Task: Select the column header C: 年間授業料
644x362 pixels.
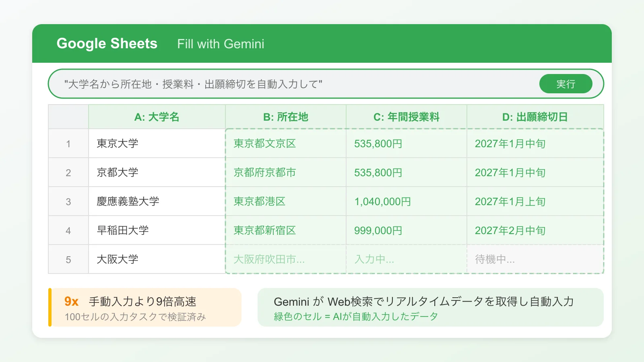Action: pyautogui.click(x=406, y=117)
